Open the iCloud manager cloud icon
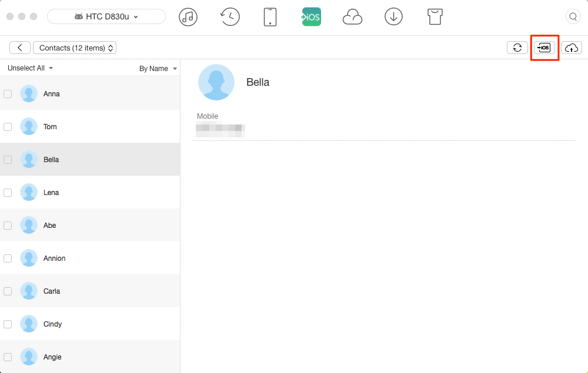The height and width of the screenshot is (373, 588). 352,17
